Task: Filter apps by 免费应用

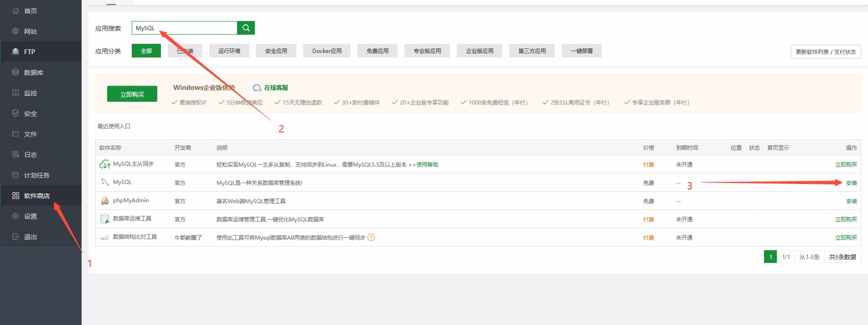Action: click(x=377, y=51)
